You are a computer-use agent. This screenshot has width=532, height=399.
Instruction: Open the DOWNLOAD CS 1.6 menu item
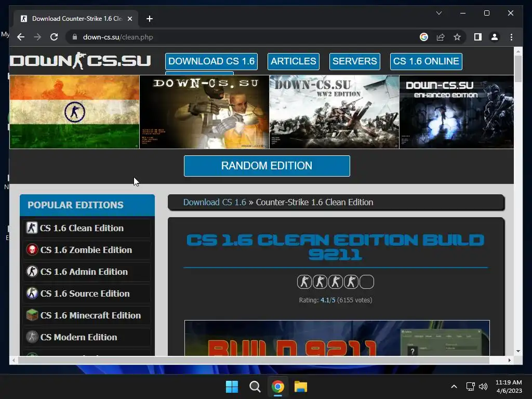[x=211, y=61]
